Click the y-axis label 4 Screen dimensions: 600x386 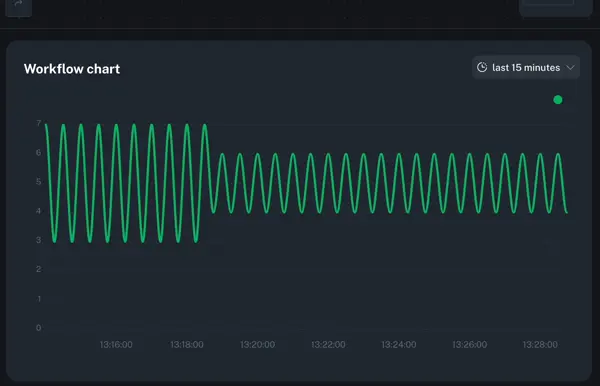tap(39, 211)
